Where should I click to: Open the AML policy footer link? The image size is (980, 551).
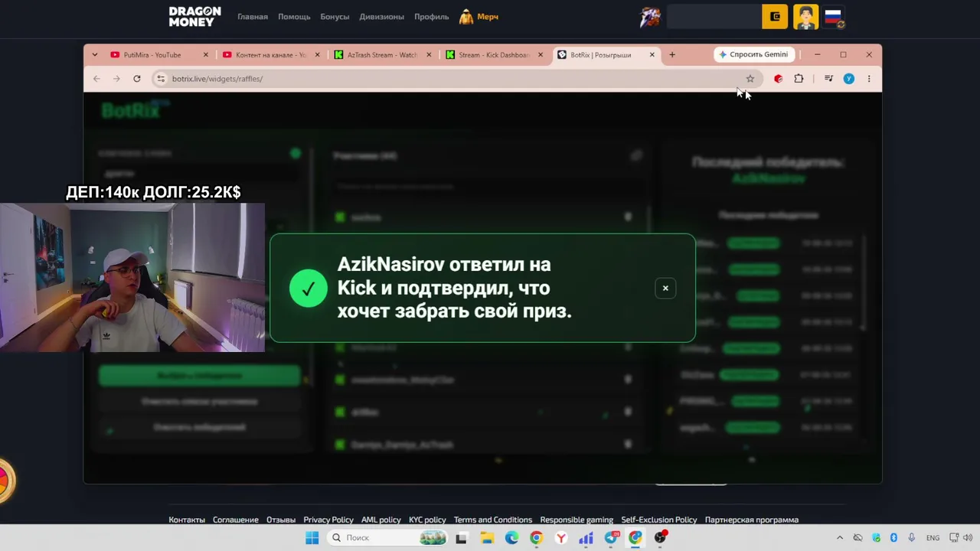[381, 520]
